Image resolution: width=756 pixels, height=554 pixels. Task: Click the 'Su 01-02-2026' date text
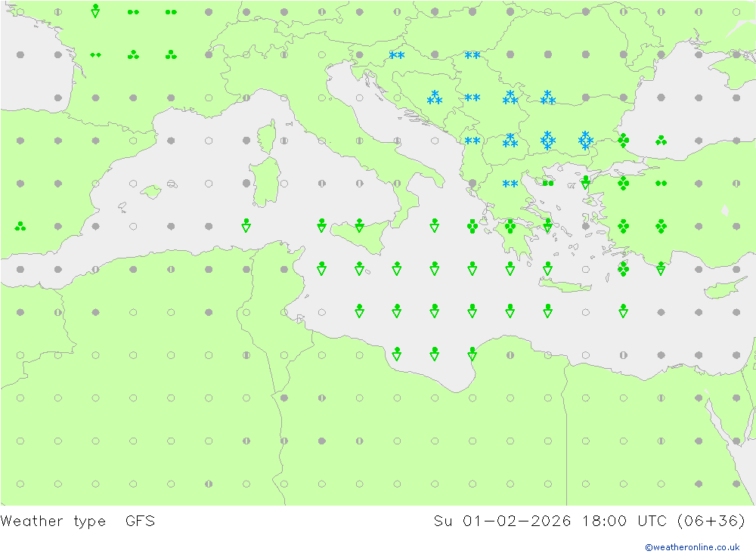(502, 521)
